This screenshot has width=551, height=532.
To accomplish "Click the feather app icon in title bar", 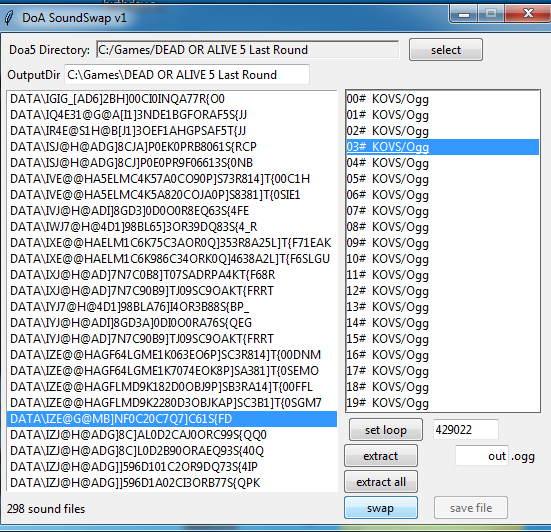I will coord(9,18).
